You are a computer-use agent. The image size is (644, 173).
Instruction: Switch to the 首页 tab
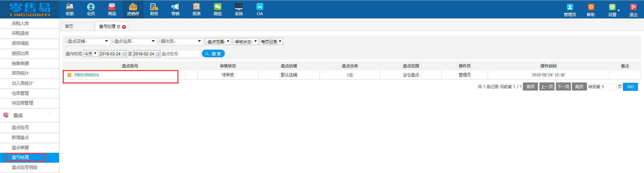(77, 26)
